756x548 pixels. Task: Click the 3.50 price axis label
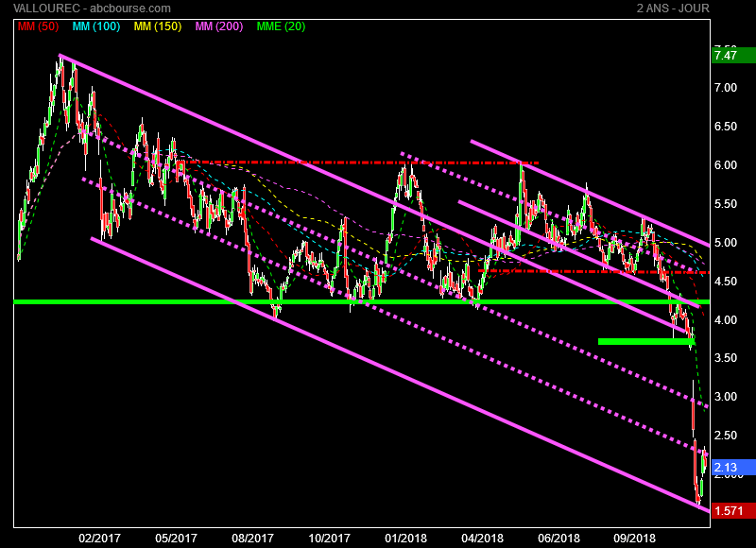726,358
